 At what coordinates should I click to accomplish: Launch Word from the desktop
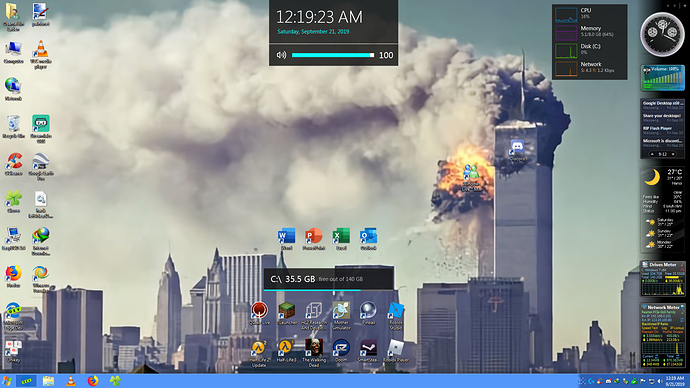pyautogui.click(x=286, y=239)
